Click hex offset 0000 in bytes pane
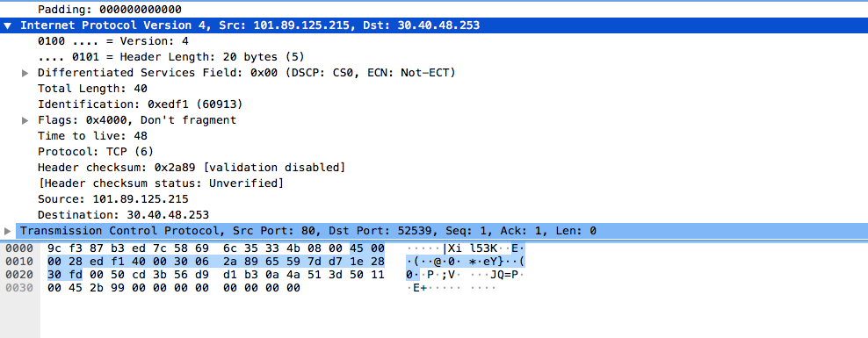Screen dimensions: 868x338 pos(19,248)
